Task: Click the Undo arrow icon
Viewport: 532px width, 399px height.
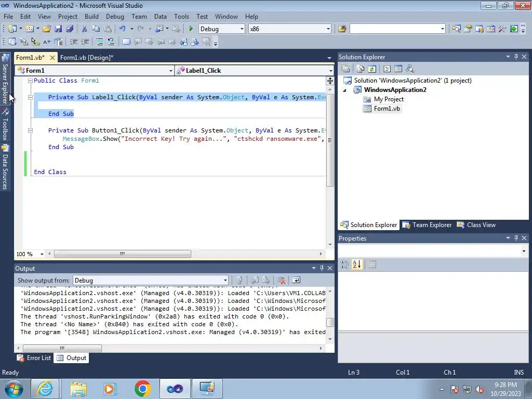Action: click(123, 29)
